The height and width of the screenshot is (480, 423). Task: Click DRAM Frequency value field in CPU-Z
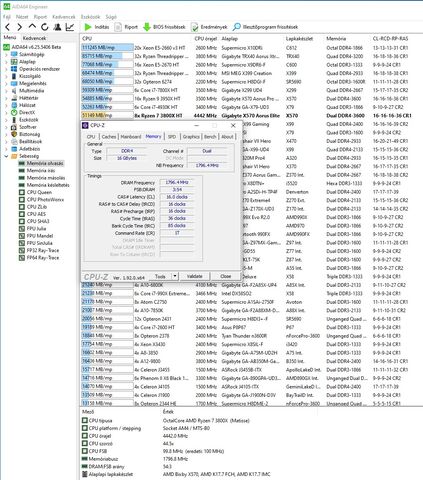(177, 182)
